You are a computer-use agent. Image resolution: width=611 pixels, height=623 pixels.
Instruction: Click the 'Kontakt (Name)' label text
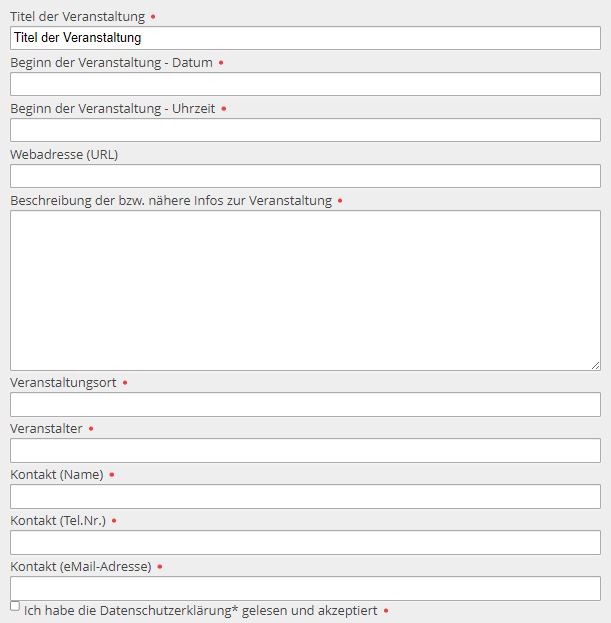tap(56, 475)
